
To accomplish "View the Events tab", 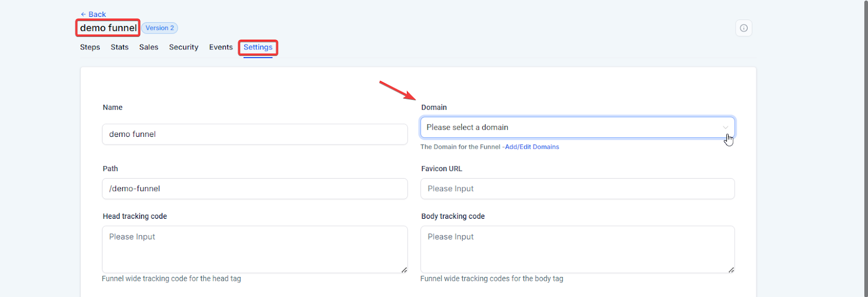I will (221, 47).
